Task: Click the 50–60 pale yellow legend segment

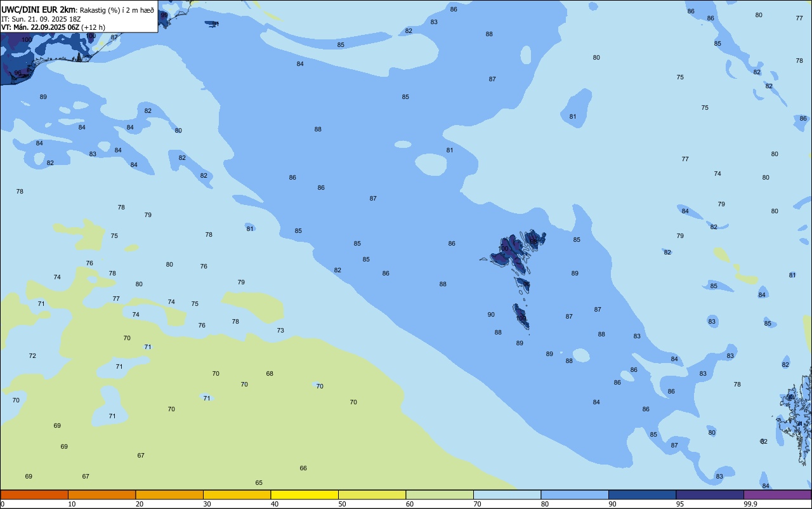Action: 372,494
